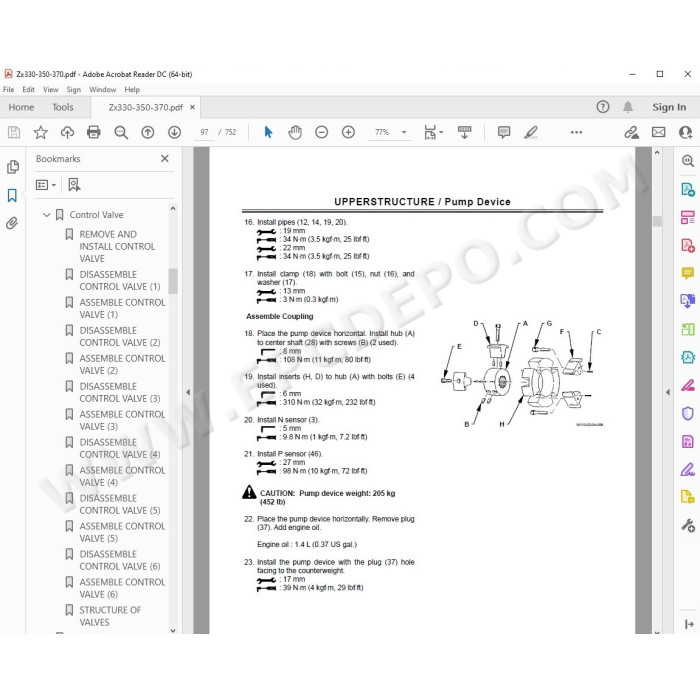
Task: Open ASSEMBLE CONTROL VALVE (2) bookmark
Action: pos(122,364)
